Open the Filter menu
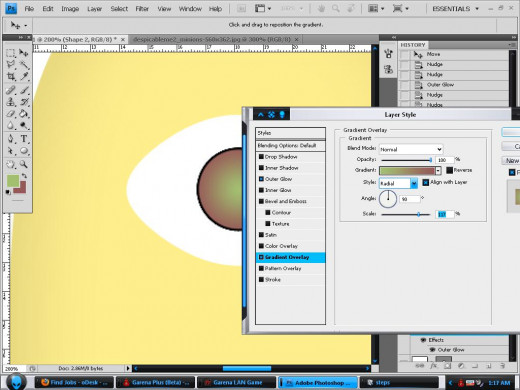520x390 pixels. (x=142, y=9)
